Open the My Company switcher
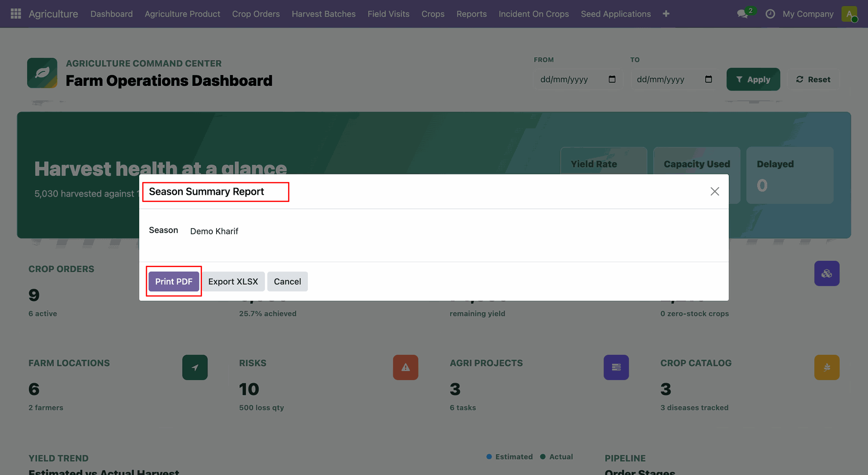Image resolution: width=868 pixels, height=475 pixels. point(808,14)
